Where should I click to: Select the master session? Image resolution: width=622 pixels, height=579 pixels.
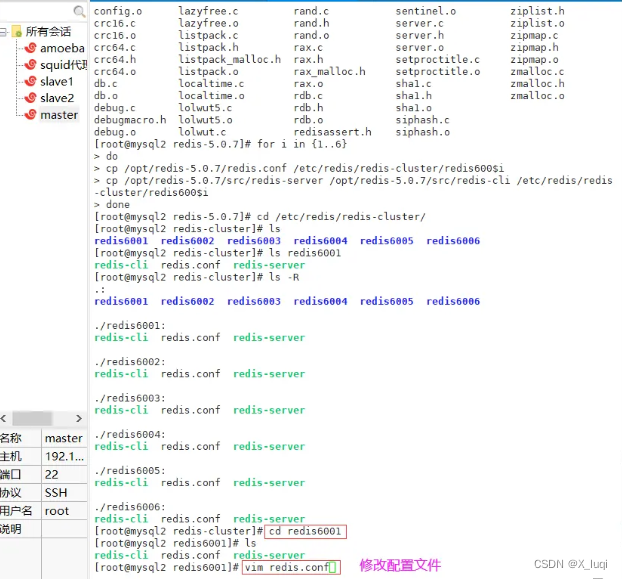(x=59, y=115)
